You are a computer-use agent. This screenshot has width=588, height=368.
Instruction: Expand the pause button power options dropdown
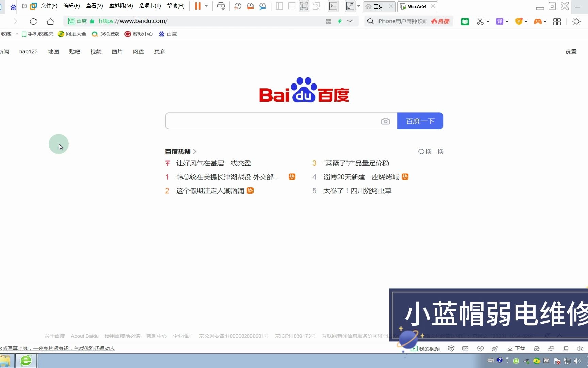(206, 6)
